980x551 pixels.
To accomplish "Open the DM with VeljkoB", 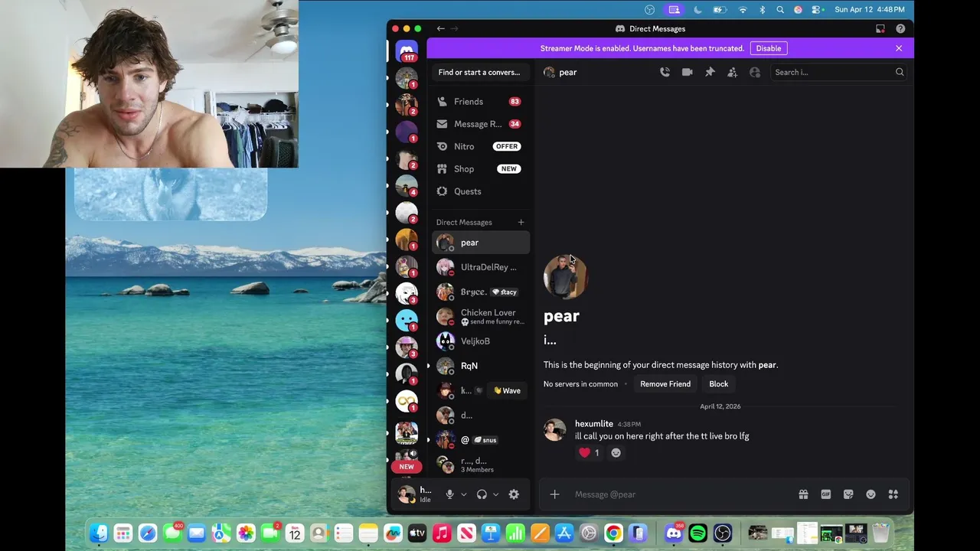I will 481,341.
